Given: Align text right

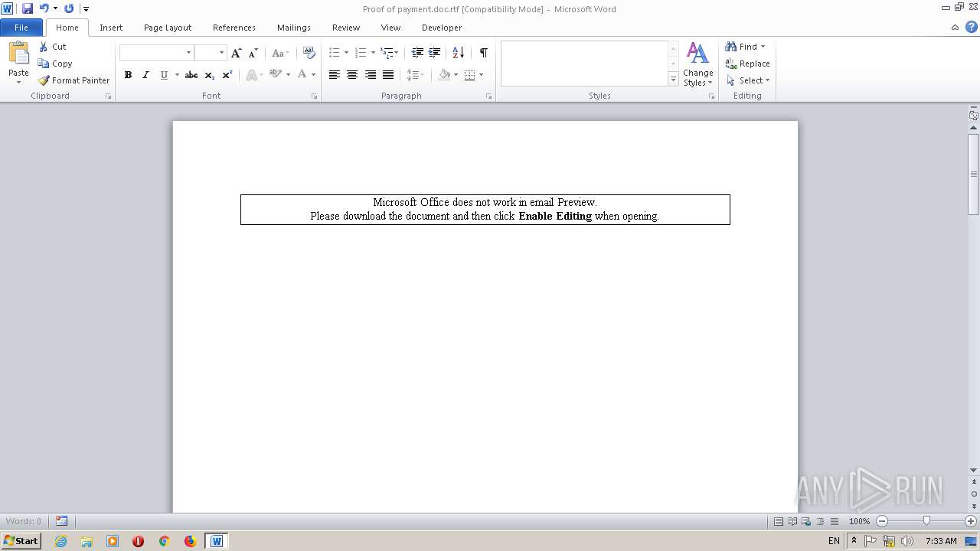Looking at the screenshot, I should [371, 75].
